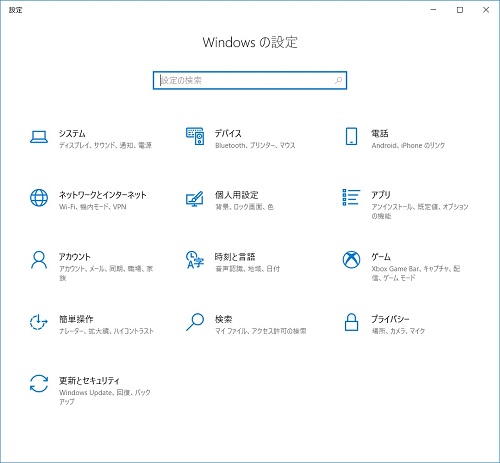Screen dimensions: 500x463
Task: Open the ネットワークとインターネット title
Action: tap(103, 195)
